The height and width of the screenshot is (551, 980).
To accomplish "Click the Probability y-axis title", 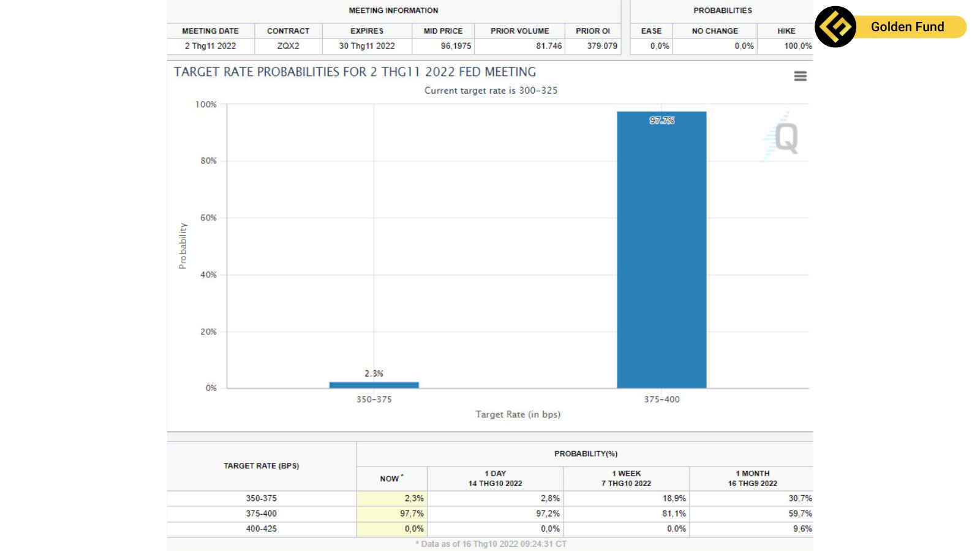I will click(183, 246).
